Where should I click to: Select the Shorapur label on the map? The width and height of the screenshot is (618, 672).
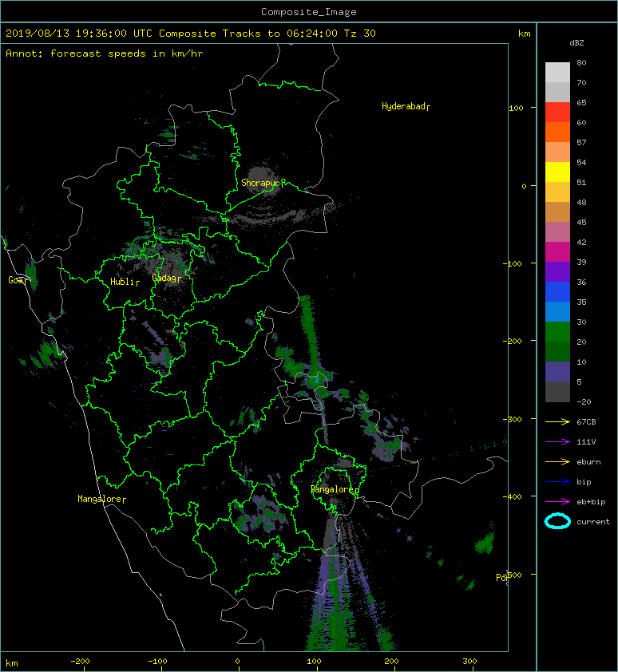263,183
